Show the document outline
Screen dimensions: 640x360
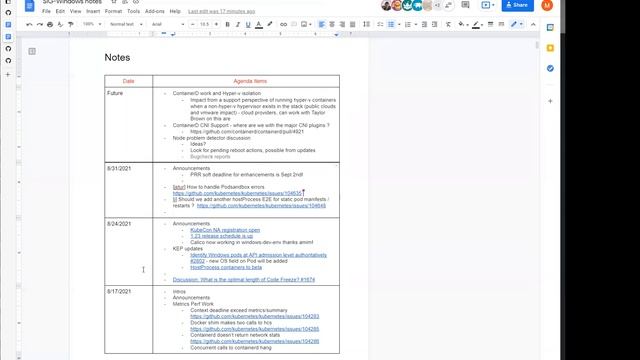pyautogui.click(x=32, y=51)
